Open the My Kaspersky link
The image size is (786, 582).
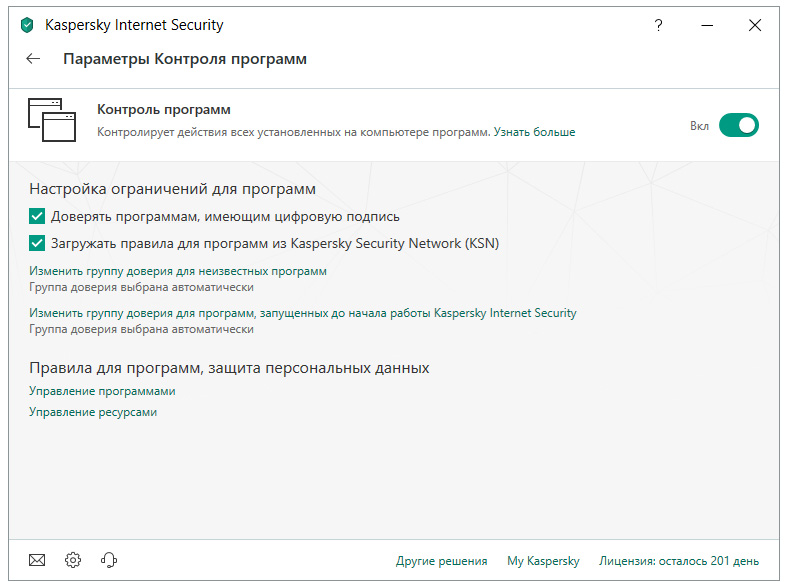[x=543, y=561]
